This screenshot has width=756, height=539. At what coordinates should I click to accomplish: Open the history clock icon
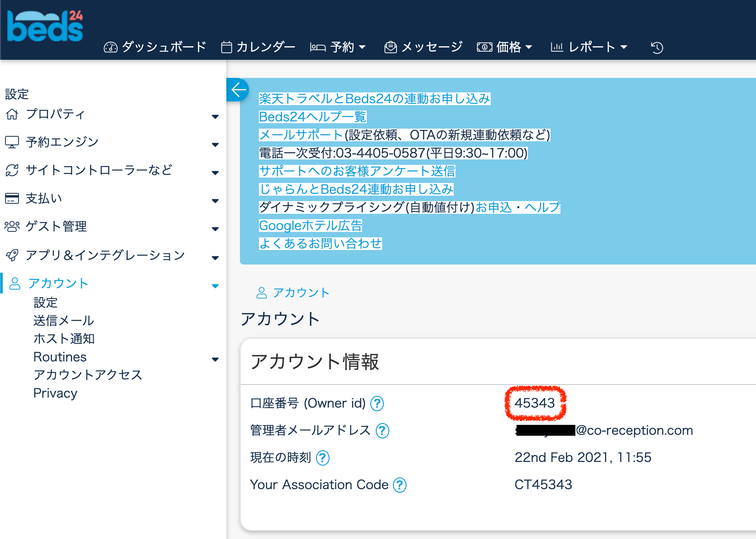656,47
